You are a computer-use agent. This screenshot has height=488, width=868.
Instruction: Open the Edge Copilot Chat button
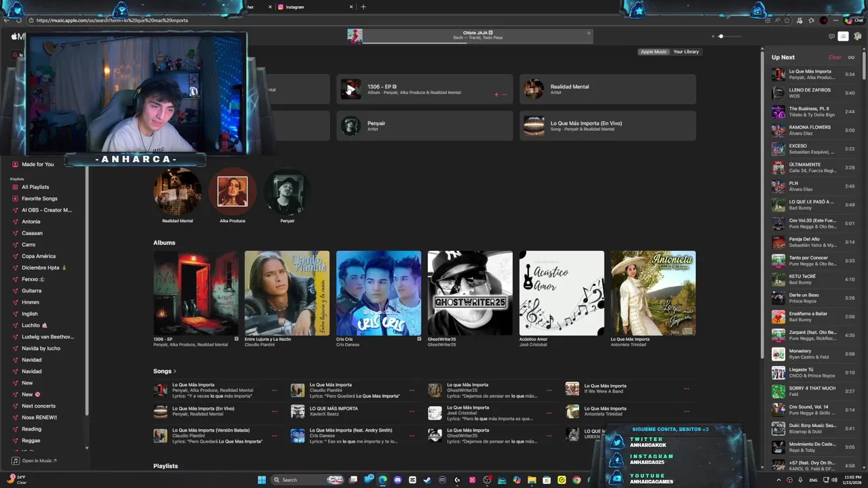(854, 20)
